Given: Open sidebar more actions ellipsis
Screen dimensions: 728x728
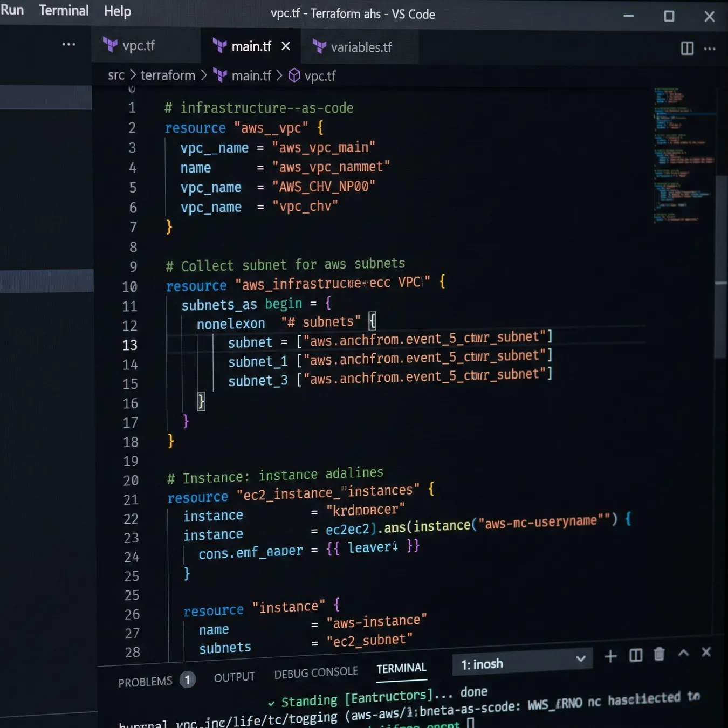Looking at the screenshot, I should click(68, 44).
